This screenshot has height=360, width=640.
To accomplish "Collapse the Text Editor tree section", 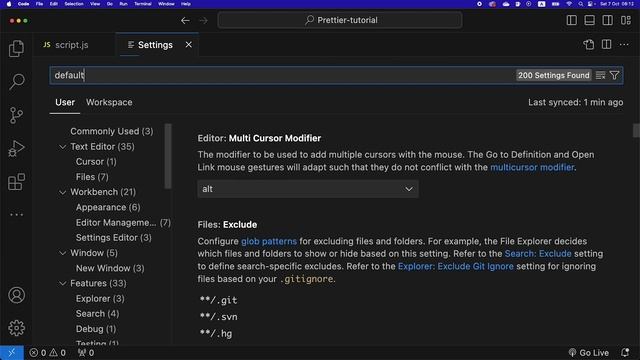I will (62, 147).
